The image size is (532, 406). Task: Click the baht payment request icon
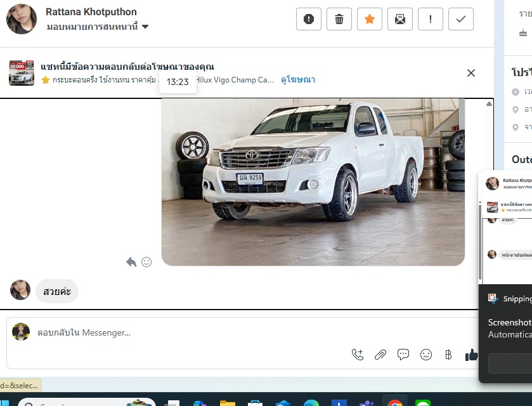pyautogui.click(x=448, y=355)
